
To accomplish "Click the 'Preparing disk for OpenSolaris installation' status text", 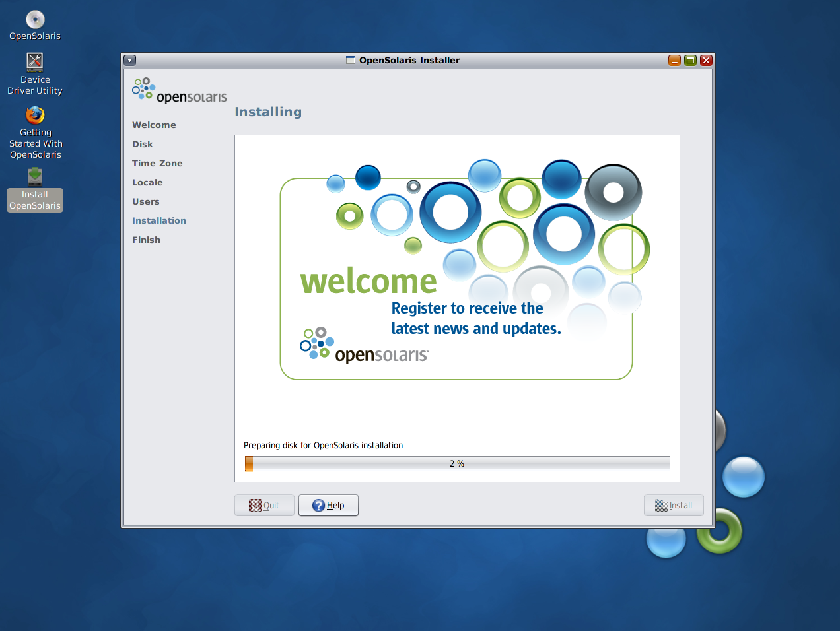I will pos(323,446).
